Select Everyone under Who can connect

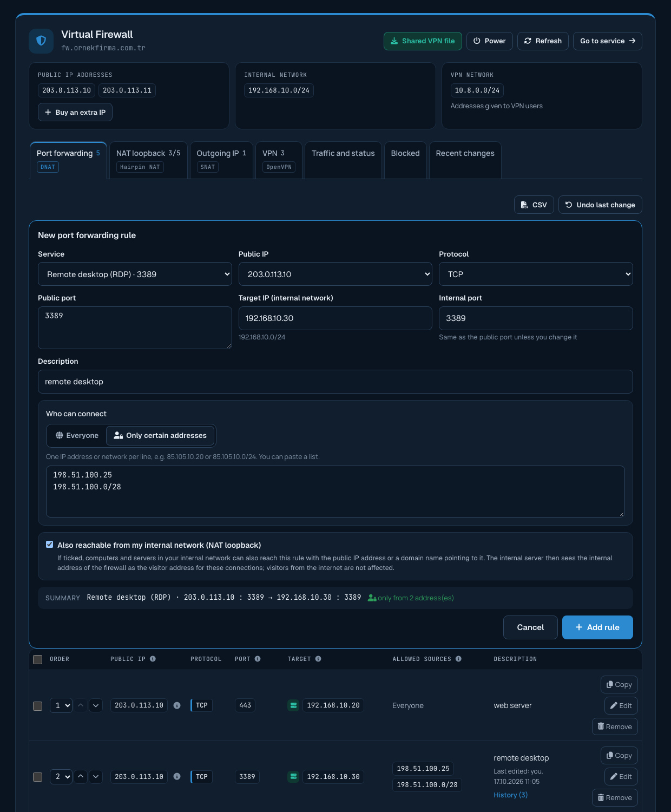click(77, 435)
